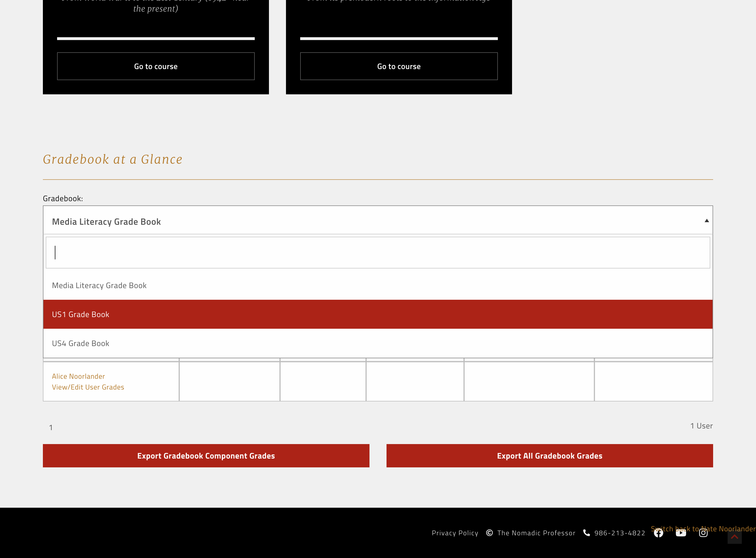Click the selected Media Literacy Grade Book combo box

coord(378,220)
